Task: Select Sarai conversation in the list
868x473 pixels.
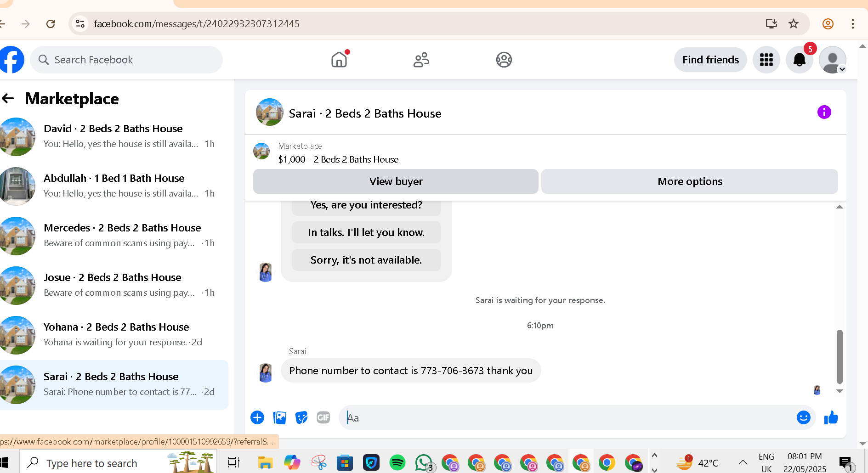Action: pyautogui.click(x=114, y=384)
